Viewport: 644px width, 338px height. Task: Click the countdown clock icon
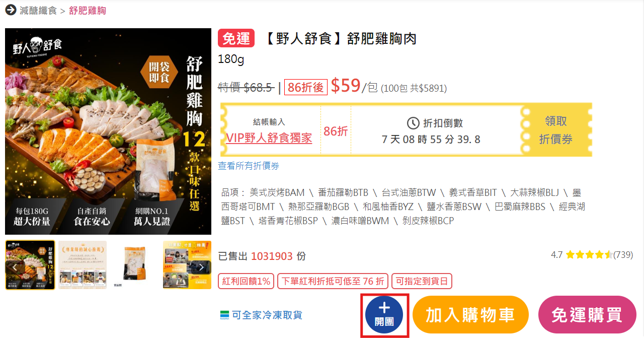(413, 123)
